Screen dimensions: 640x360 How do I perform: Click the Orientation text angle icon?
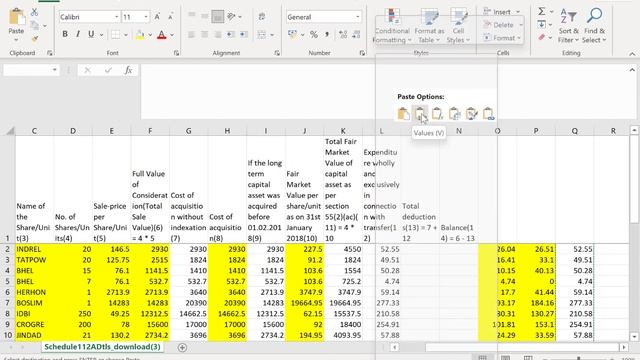(231, 17)
